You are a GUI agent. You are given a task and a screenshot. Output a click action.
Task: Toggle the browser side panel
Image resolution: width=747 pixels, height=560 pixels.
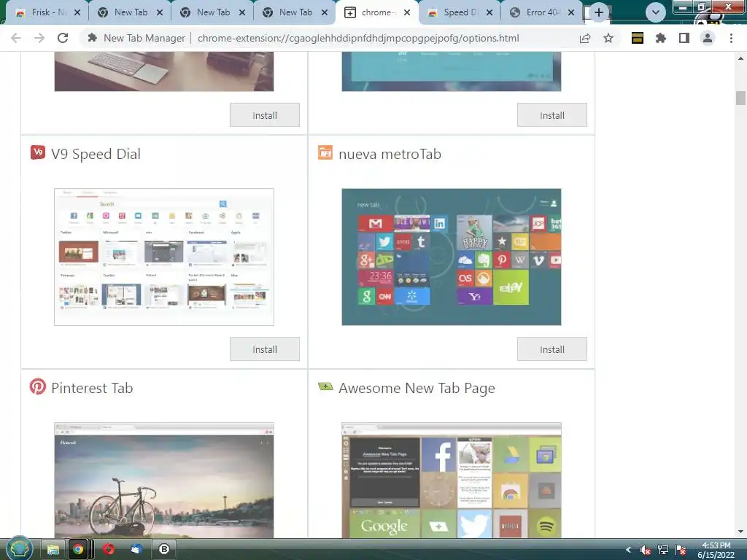tap(684, 38)
